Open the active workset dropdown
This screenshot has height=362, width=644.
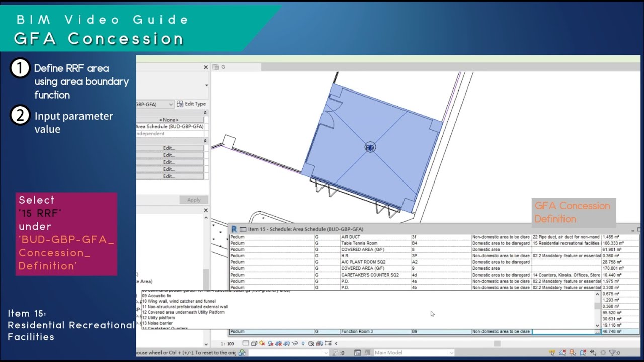[x=288, y=353]
